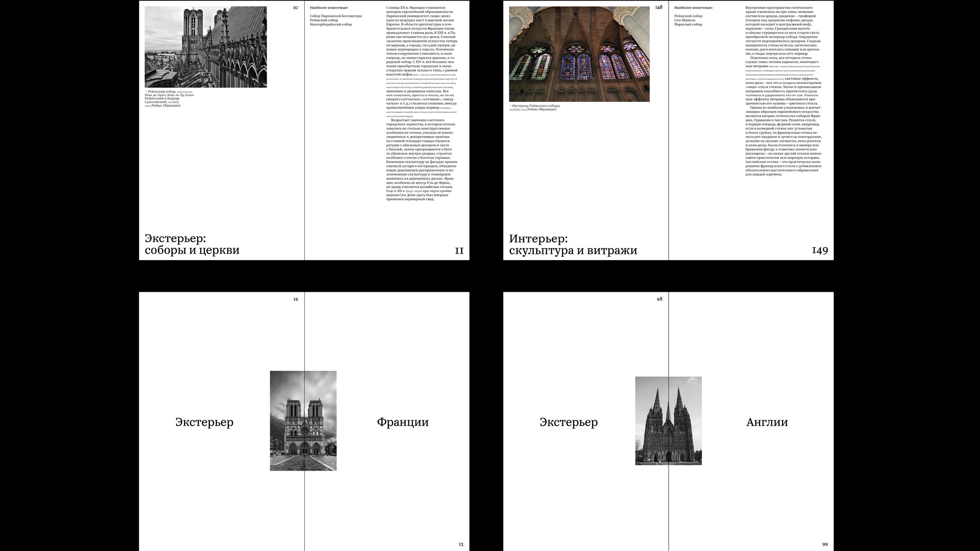Click the word 'Франции' on the spread
The image size is (980, 551).
(403, 422)
